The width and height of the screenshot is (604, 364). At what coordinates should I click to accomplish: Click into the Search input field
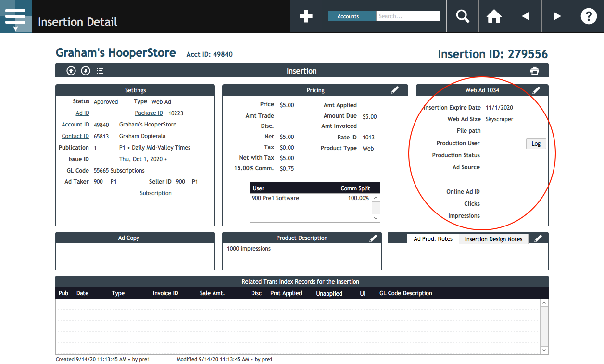point(408,16)
